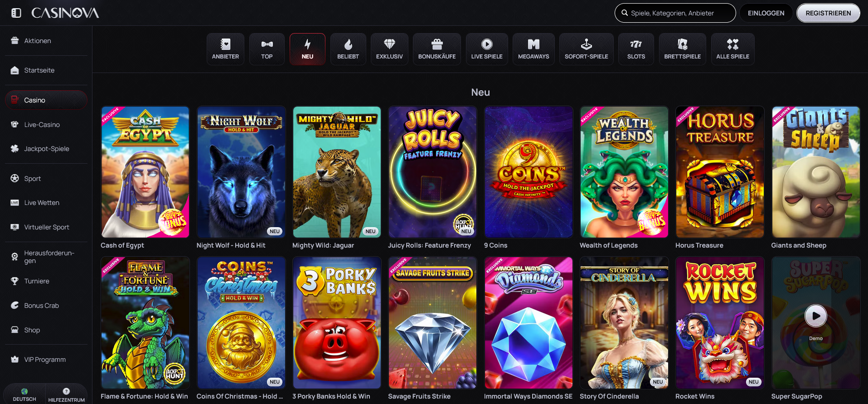The height and width of the screenshot is (404, 868).
Task: Open Bonus Crab in sidebar
Action: pos(46,306)
